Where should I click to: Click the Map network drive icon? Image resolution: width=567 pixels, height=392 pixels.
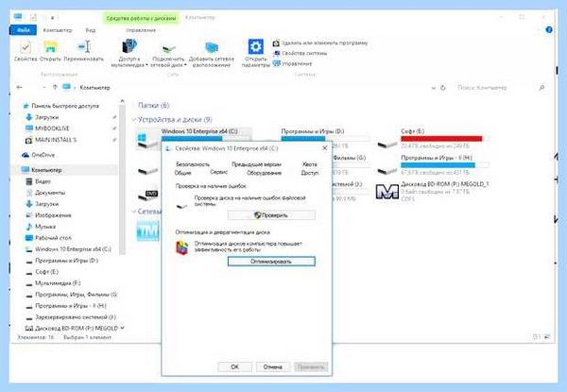pyautogui.click(x=168, y=47)
